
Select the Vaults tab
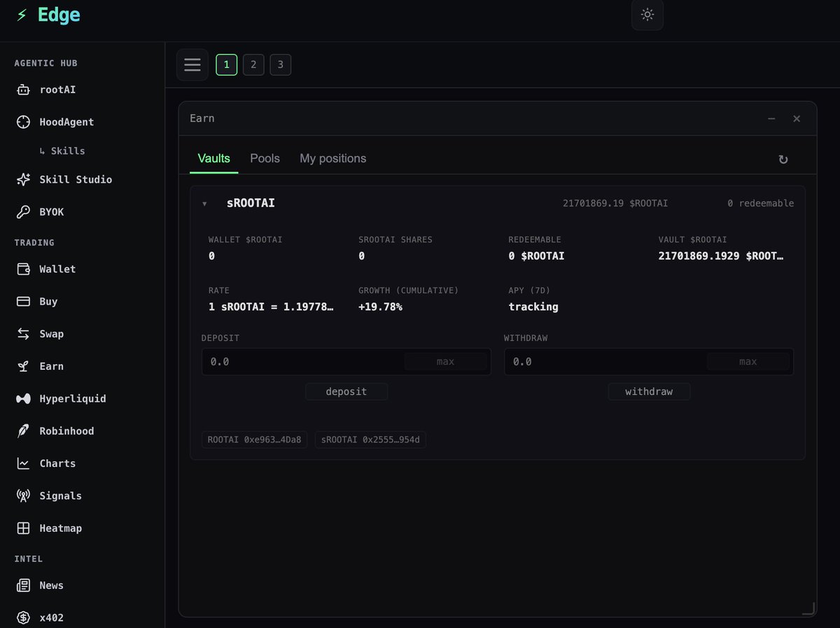(214, 158)
